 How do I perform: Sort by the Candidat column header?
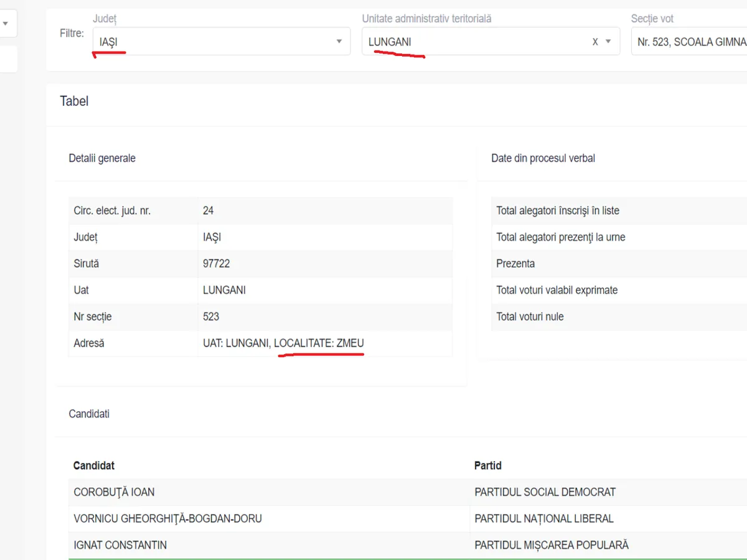coord(94,465)
